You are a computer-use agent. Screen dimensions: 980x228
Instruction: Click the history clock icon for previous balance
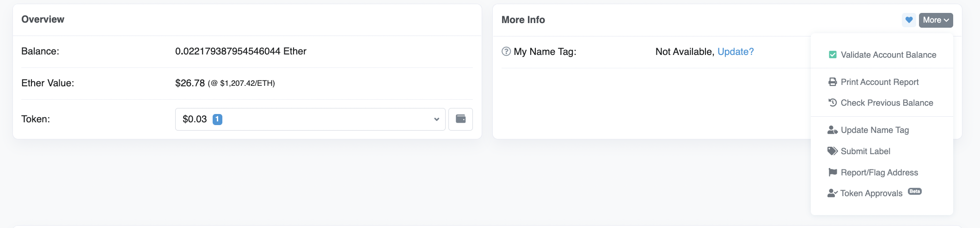[833, 102]
